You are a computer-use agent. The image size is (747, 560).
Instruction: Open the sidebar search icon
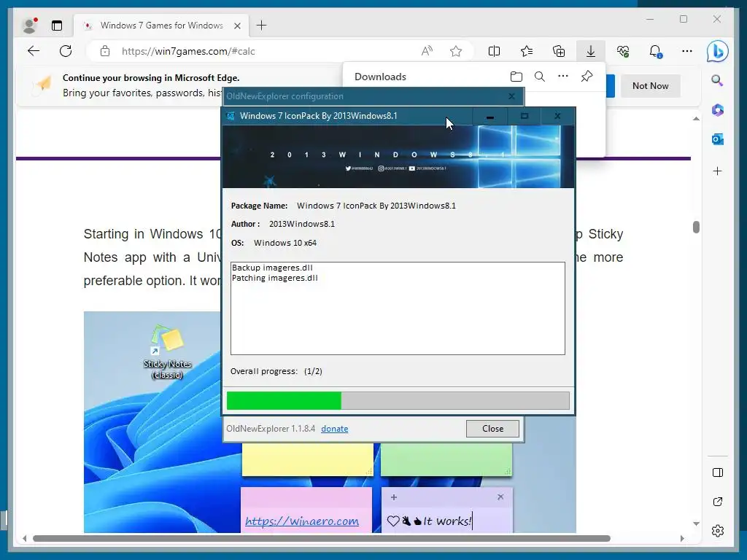click(718, 80)
